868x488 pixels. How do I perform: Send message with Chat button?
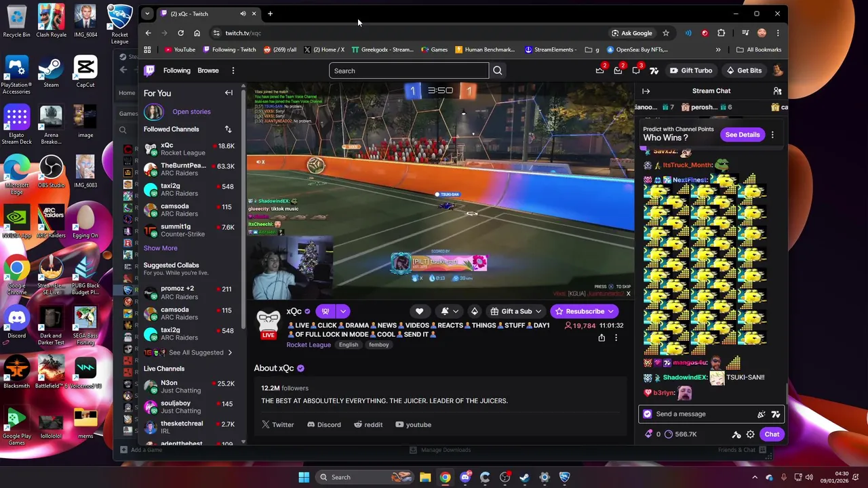click(x=772, y=434)
